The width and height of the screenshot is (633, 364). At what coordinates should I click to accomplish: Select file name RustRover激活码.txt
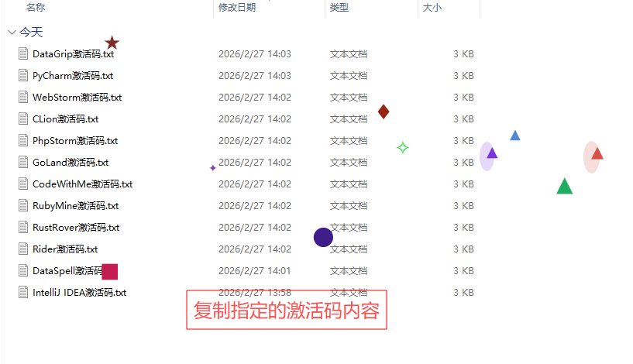(x=76, y=228)
